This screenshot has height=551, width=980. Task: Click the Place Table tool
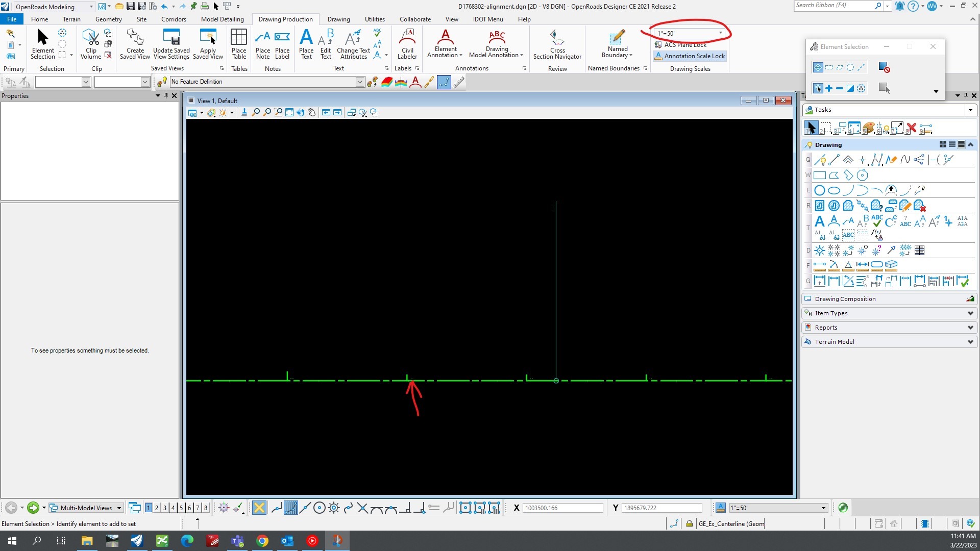click(x=239, y=44)
